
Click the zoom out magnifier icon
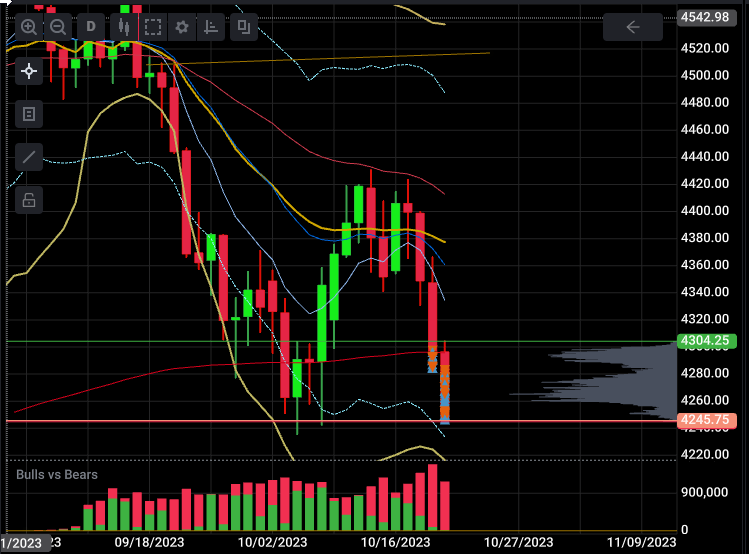coord(58,27)
